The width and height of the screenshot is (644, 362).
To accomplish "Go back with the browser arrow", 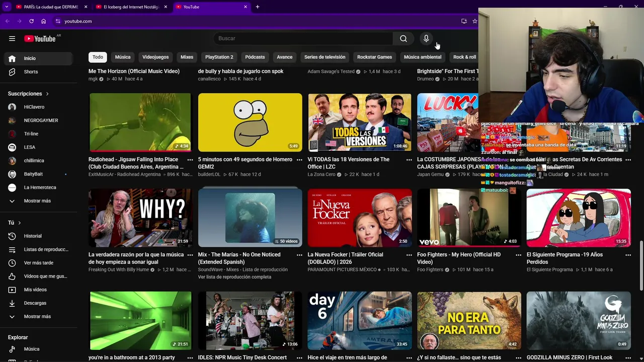I will 7,21.
